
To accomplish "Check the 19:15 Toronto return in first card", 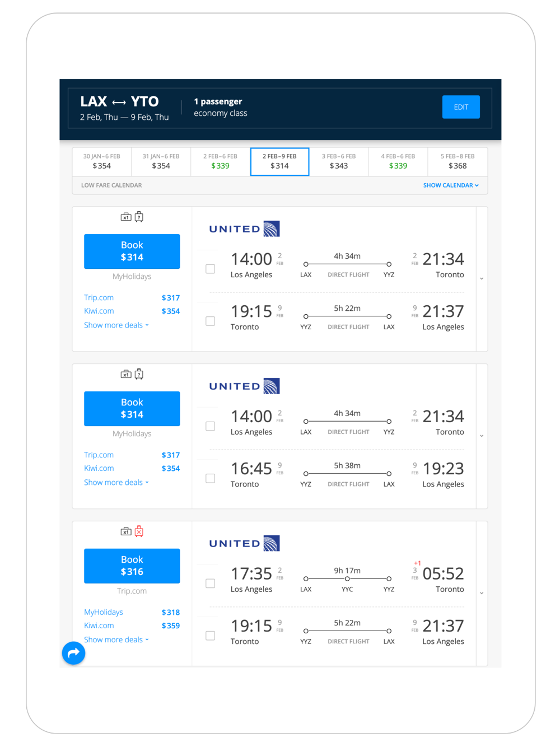I will tap(211, 321).
